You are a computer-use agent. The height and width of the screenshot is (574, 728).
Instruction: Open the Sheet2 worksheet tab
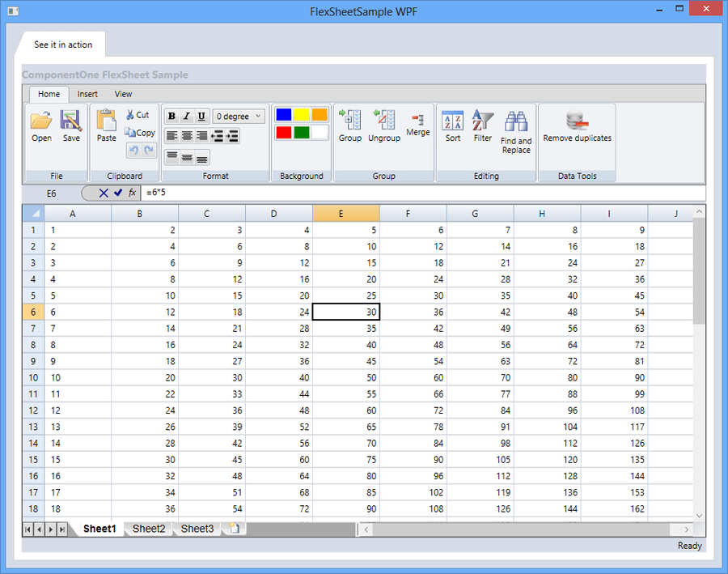(148, 529)
